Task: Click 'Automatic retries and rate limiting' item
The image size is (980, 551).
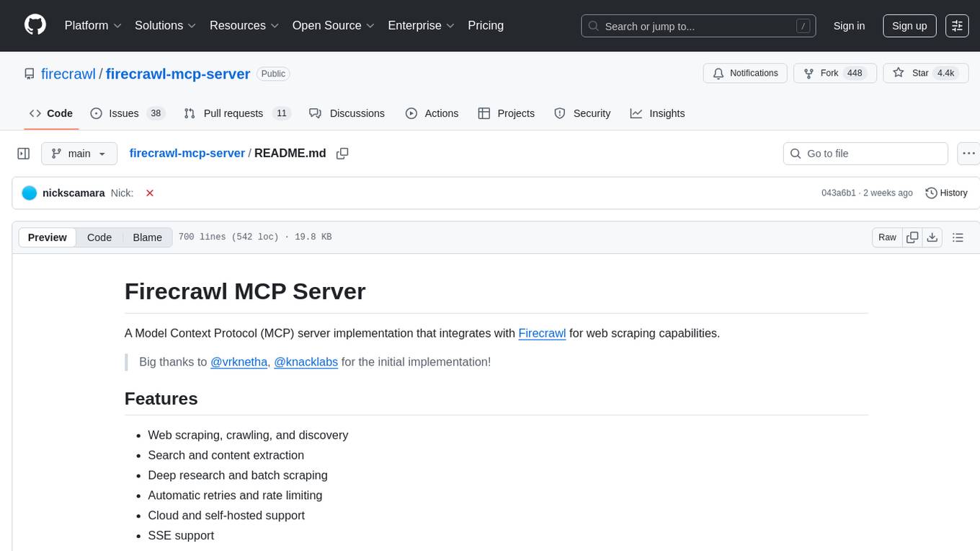Action: click(x=235, y=495)
